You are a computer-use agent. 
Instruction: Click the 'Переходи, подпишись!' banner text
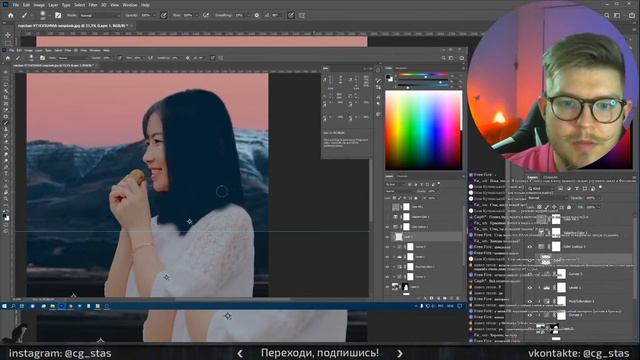(x=320, y=353)
